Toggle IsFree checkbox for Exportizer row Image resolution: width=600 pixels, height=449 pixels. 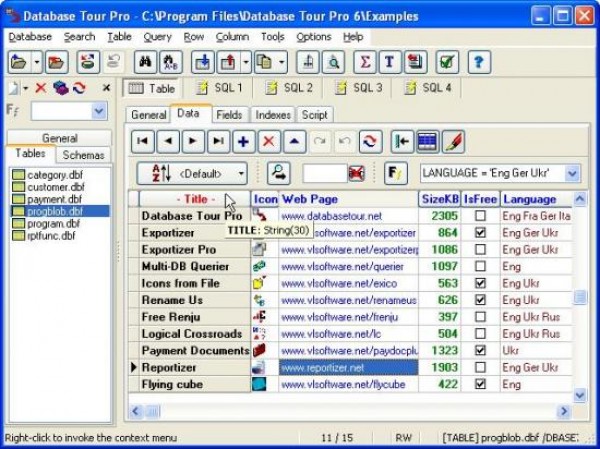(480, 233)
